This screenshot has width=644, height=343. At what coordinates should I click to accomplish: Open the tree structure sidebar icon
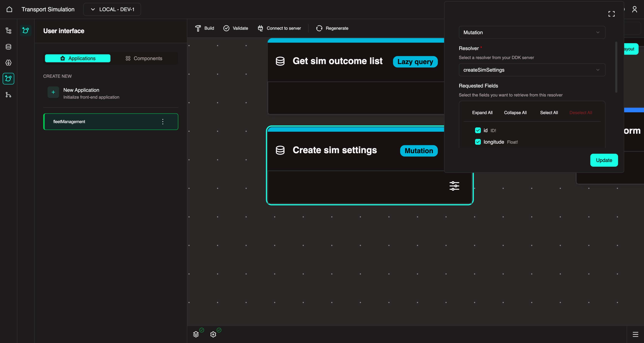point(8,31)
